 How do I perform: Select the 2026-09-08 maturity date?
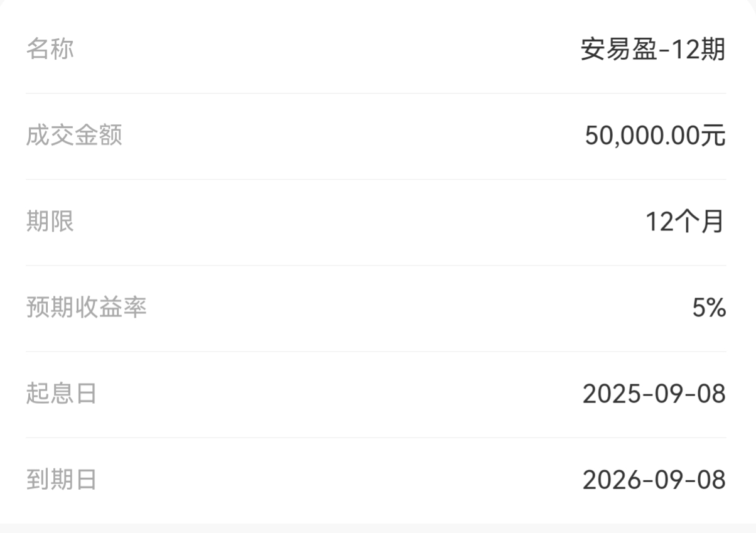(654, 480)
